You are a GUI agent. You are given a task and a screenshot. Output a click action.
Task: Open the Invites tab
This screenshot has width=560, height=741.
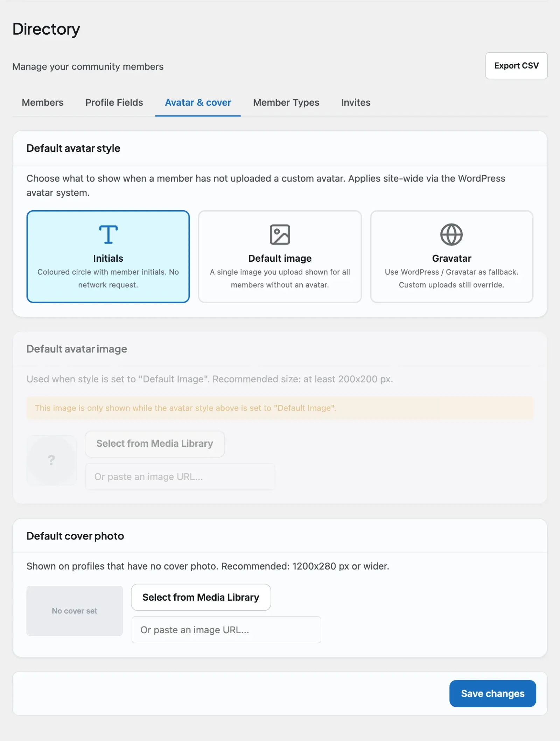point(356,103)
